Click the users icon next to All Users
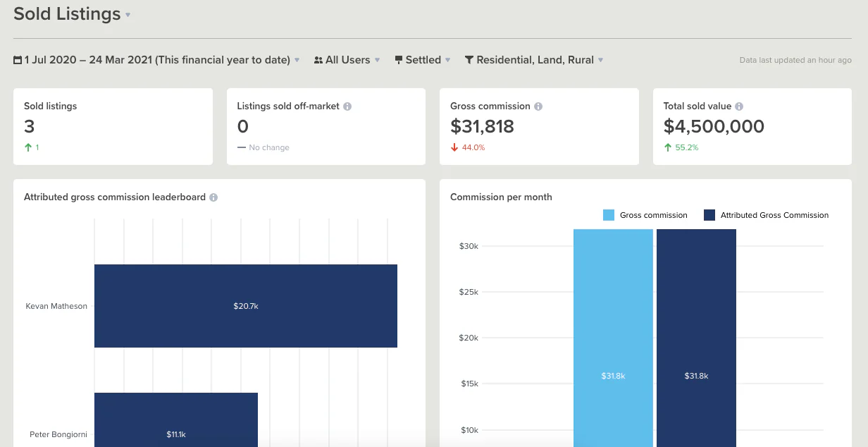The image size is (868, 447). [318, 60]
